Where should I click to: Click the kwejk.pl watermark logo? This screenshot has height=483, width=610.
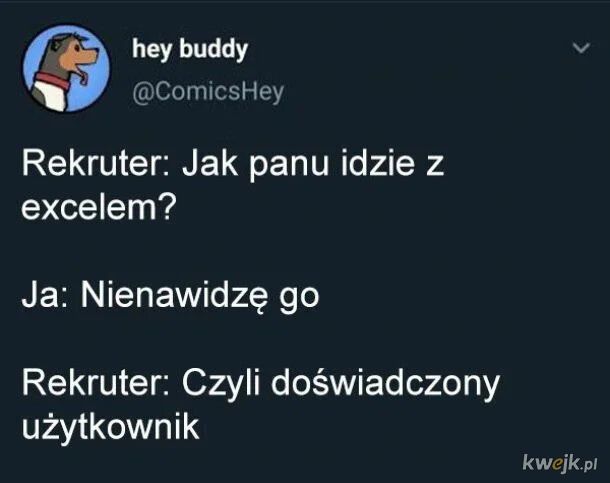tap(559, 462)
